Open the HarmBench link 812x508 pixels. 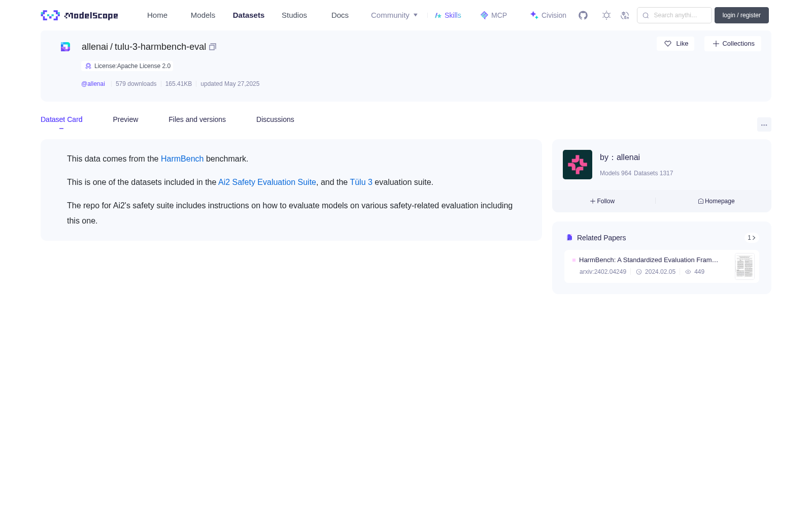coord(182,159)
